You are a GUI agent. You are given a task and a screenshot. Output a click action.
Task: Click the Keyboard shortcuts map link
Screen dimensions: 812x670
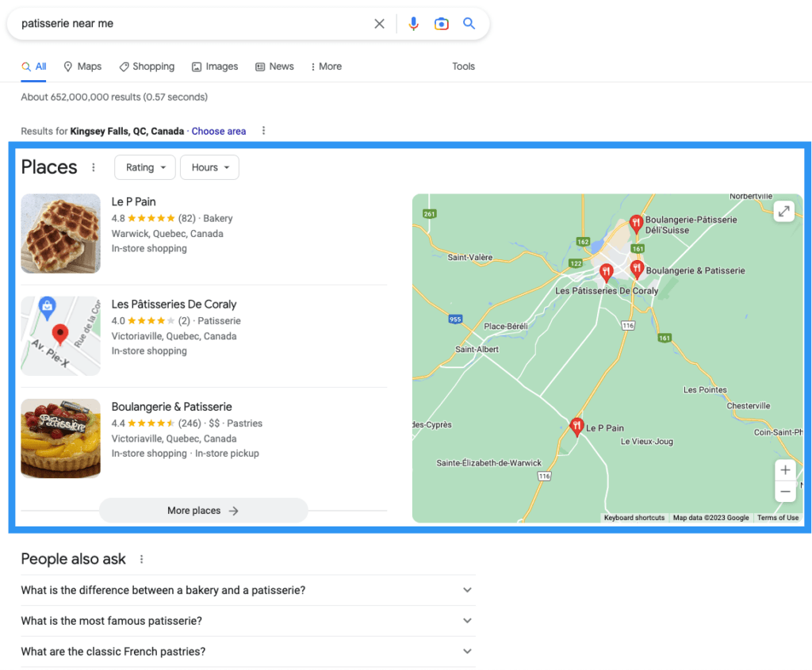(634, 518)
